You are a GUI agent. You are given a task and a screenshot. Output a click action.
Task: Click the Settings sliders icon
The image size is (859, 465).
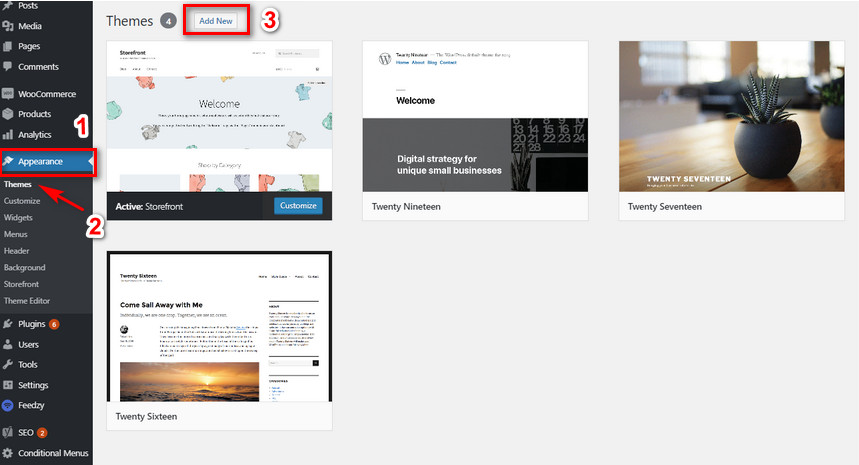(x=8, y=385)
